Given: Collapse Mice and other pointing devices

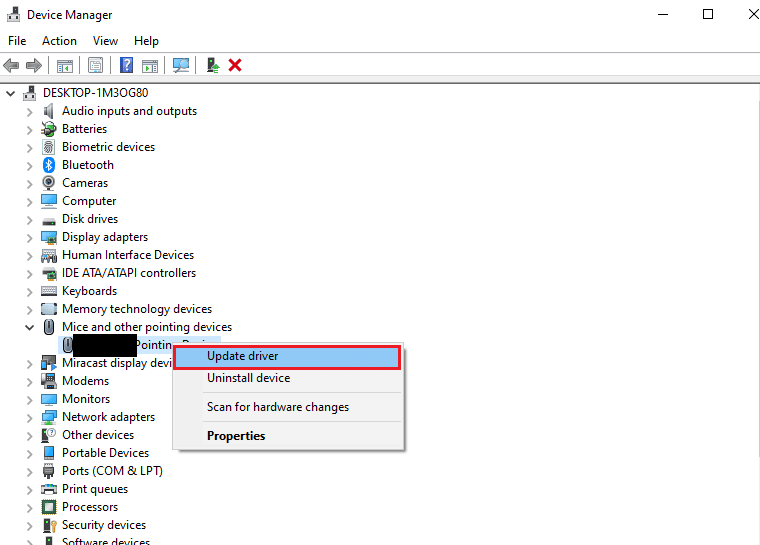Looking at the screenshot, I should point(29,327).
